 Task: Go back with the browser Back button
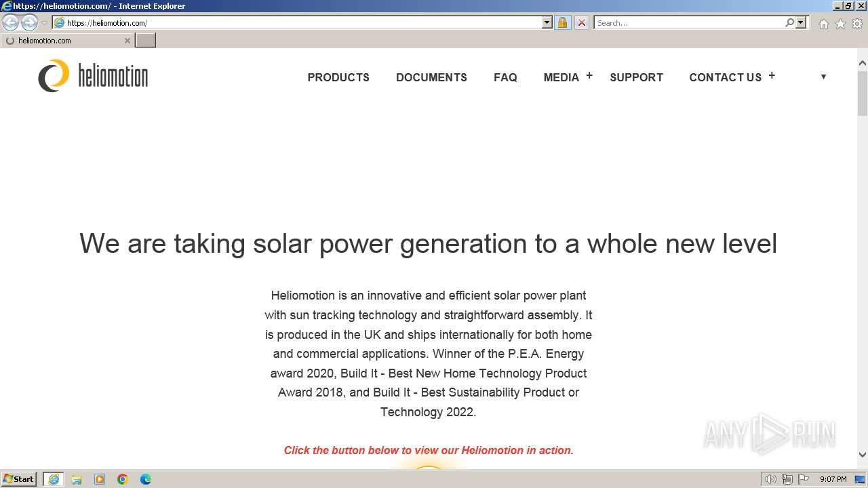[x=11, y=23]
